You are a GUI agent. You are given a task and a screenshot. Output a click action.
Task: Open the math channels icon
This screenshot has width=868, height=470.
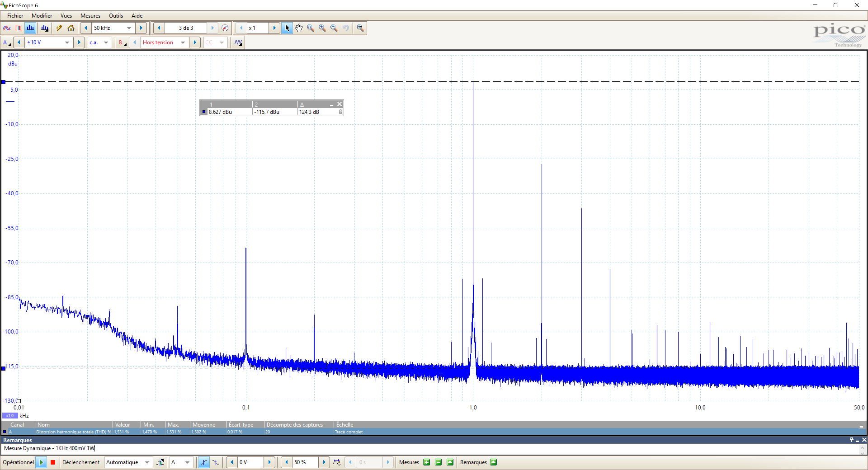pyautogui.click(x=238, y=42)
